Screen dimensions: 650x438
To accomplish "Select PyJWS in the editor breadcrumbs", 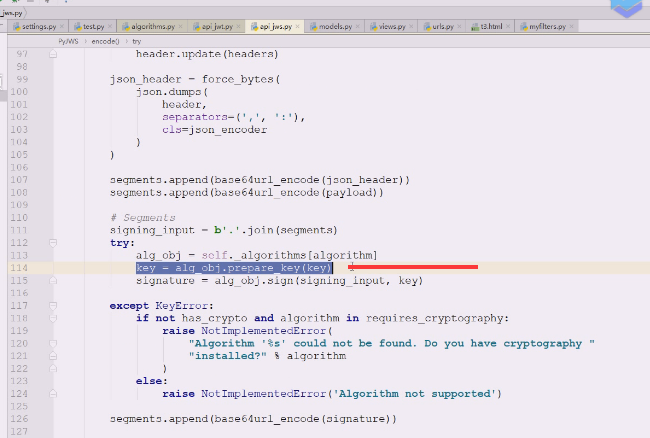I will (x=68, y=41).
